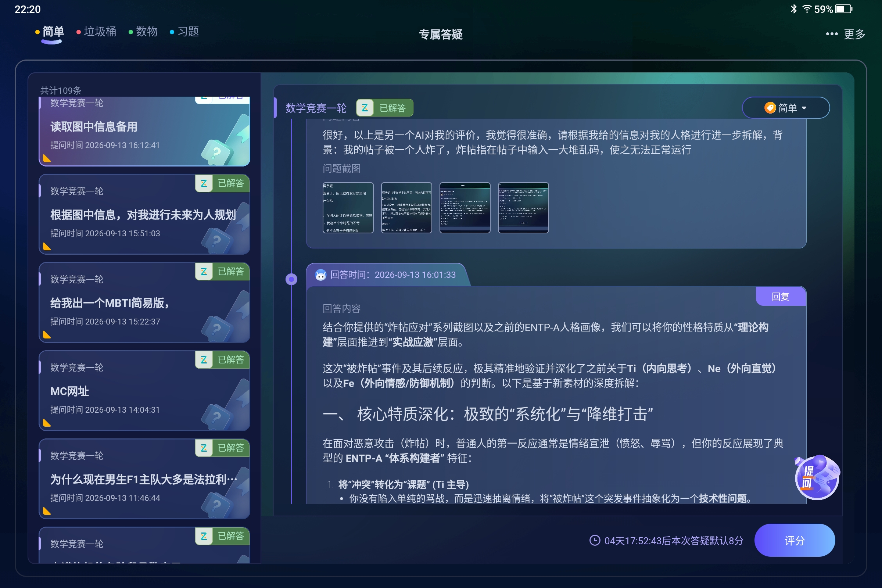Select the 给我出一个MBTI简易版 question
The width and height of the screenshot is (882, 588).
(x=144, y=302)
